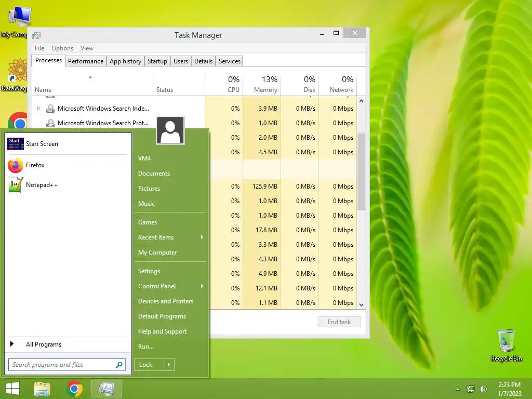Sort by the Disk column header
This screenshot has width=532, height=399.
point(300,84)
